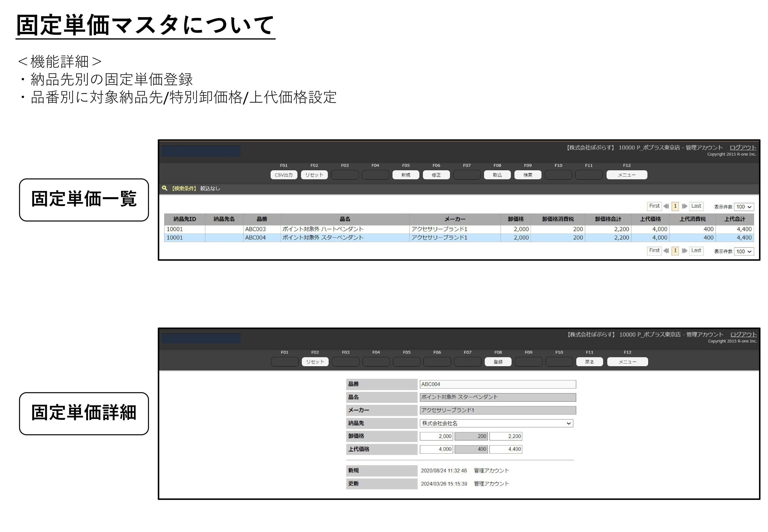Go to previous page arrow in top pager
This screenshot has height=532, width=768.
coord(666,206)
